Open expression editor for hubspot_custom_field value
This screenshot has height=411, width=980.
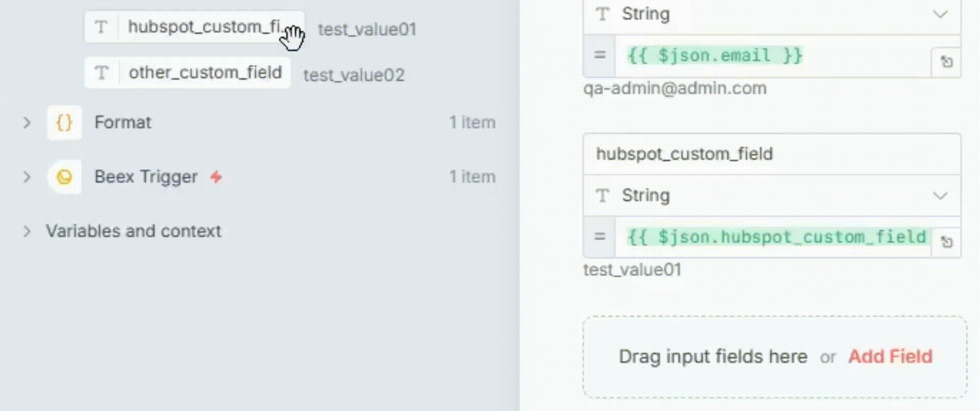tap(946, 242)
